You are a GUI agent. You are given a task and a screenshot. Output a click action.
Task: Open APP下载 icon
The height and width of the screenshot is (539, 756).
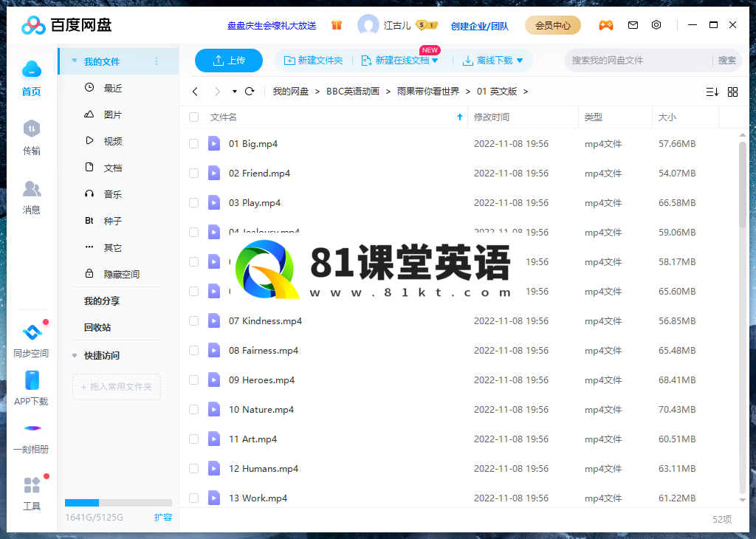pyautogui.click(x=32, y=380)
